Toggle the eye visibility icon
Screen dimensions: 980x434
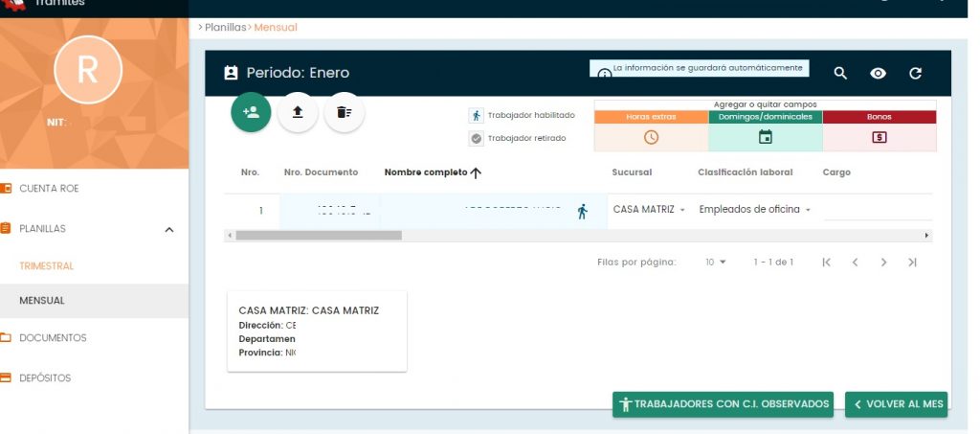click(x=878, y=74)
